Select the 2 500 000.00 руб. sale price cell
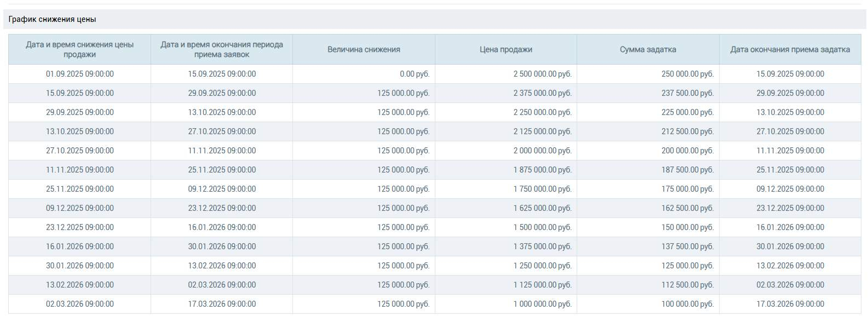The height and width of the screenshot is (327, 868). [542, 74]
